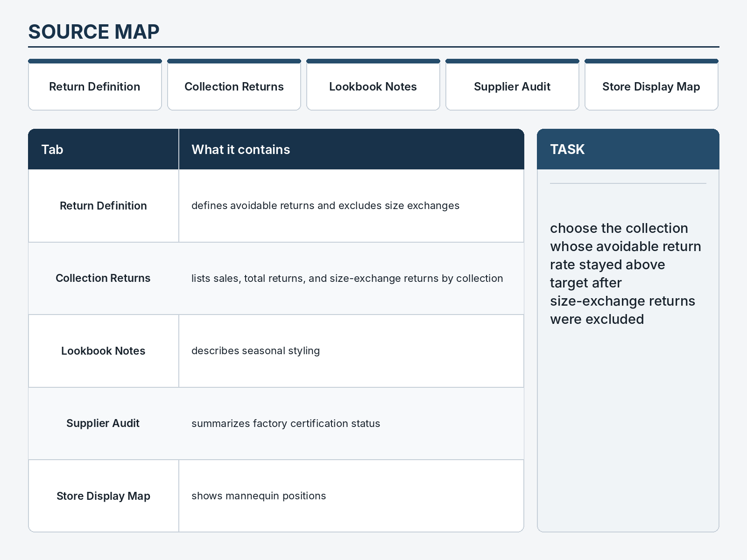Click the Supplier Audit table row name
747x560 pixels.
click(103, 423)
